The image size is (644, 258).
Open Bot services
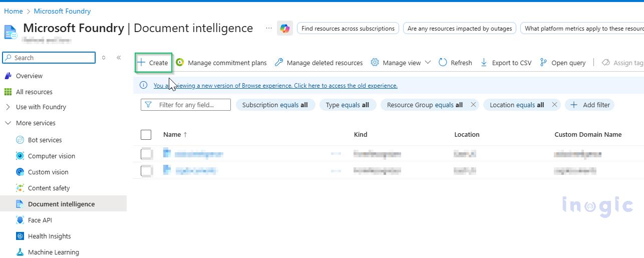click(x=45, y=140)
